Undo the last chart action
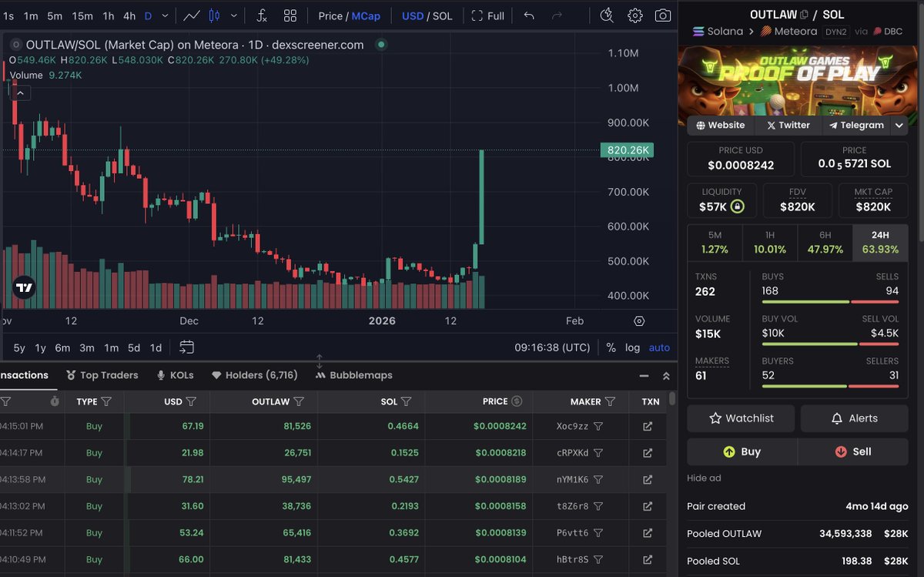Viewport: 924px width, 577px height. pyautogui.click(x=528, y=15)
